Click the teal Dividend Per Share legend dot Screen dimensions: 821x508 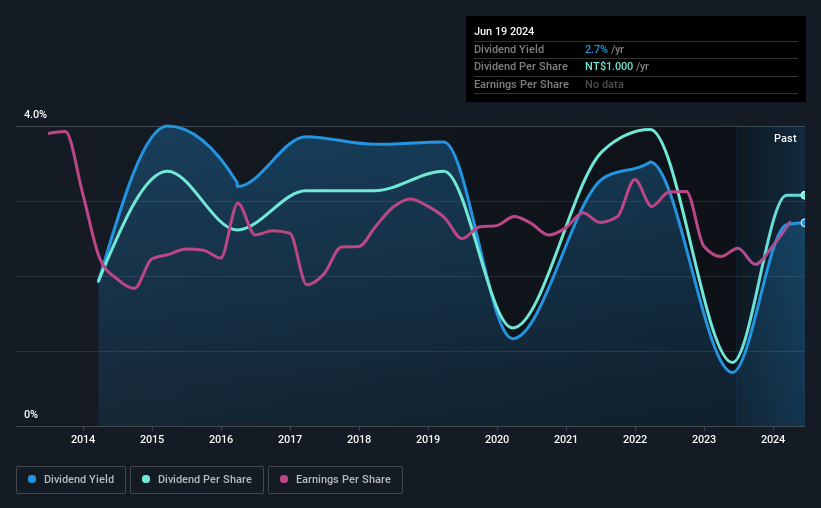click(146, 479)
